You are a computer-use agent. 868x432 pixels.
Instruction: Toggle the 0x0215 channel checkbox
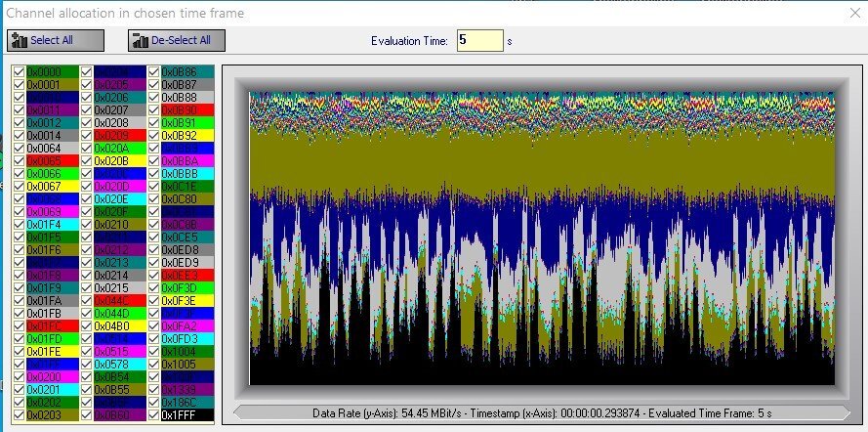pos(87,288)
